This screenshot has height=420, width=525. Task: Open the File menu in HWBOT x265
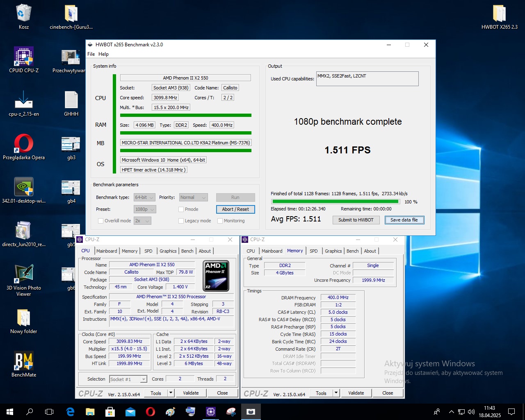pos(91,54)
